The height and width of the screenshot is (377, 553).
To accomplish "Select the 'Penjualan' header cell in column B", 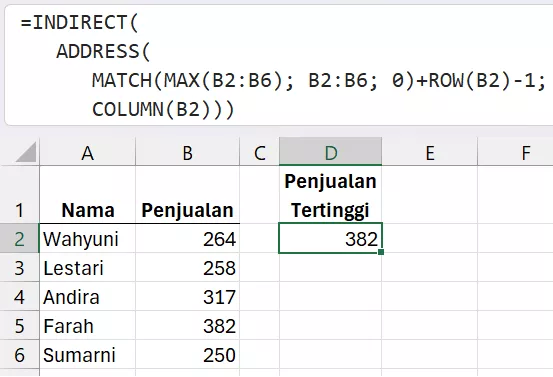I will tap(187, 194).
